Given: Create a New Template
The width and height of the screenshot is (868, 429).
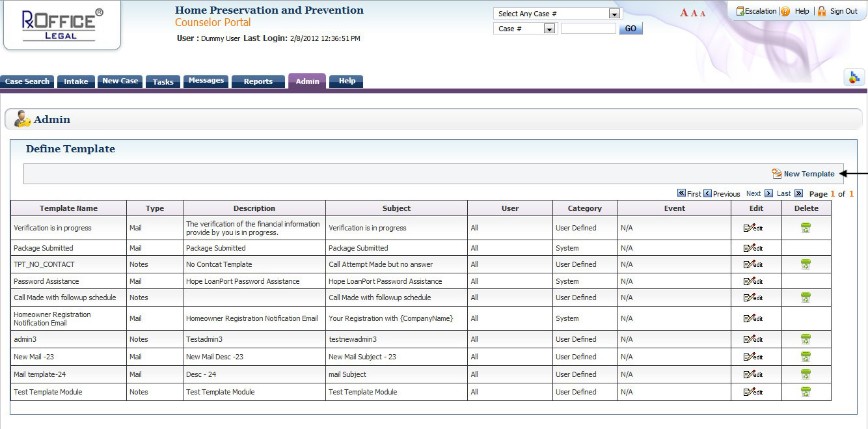Looking at the screenshot, I should point(803,174).
